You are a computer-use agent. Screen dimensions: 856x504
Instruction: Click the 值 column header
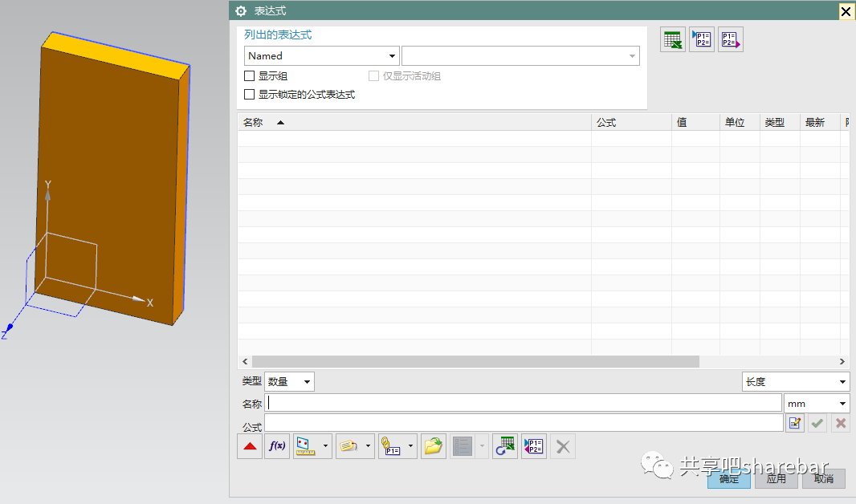pos(695,122)
